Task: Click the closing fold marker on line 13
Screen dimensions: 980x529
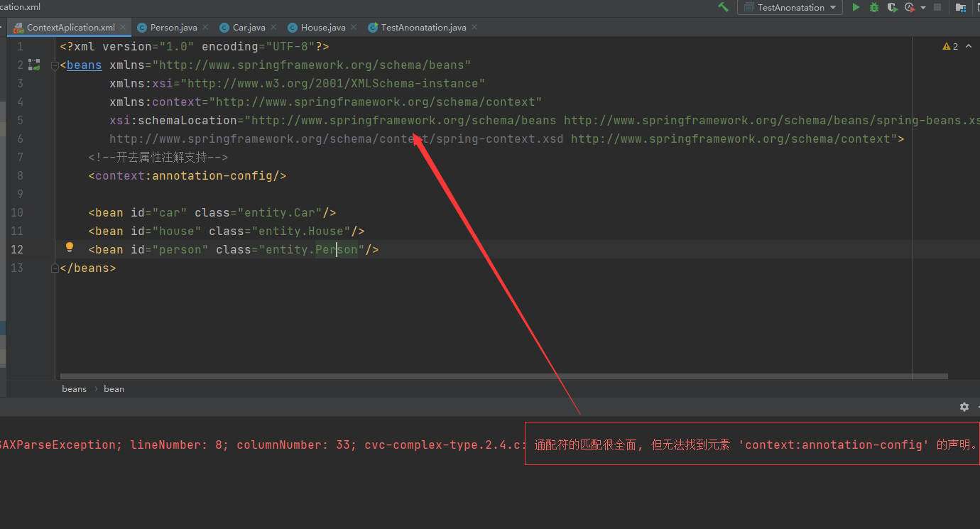Action: 55,268
